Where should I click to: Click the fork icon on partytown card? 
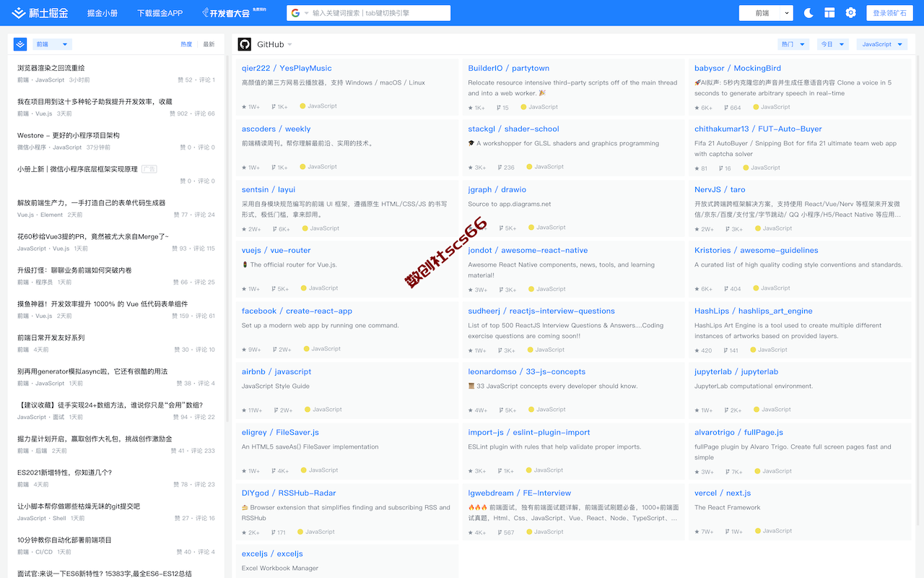tap(499, 108)
